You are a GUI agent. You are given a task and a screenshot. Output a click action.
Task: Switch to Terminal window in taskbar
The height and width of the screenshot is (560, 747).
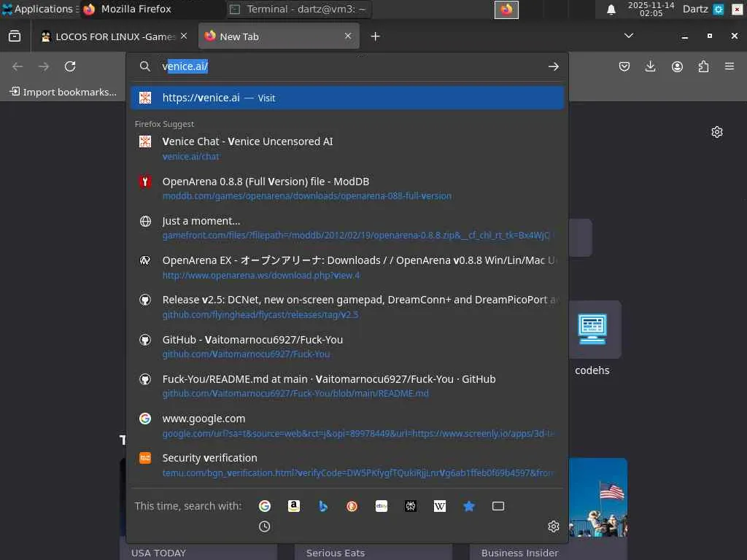(x=298, y=9)
